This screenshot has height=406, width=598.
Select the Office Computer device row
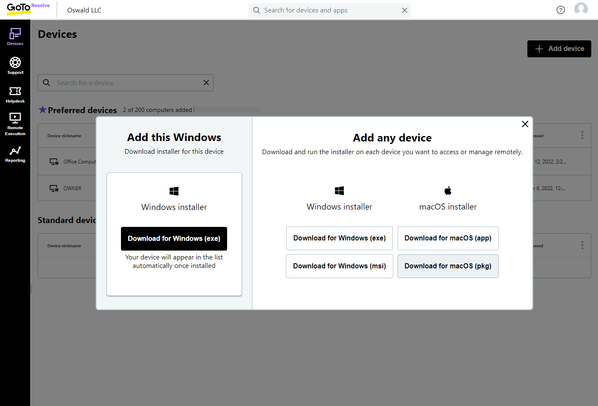pos(314,162)
